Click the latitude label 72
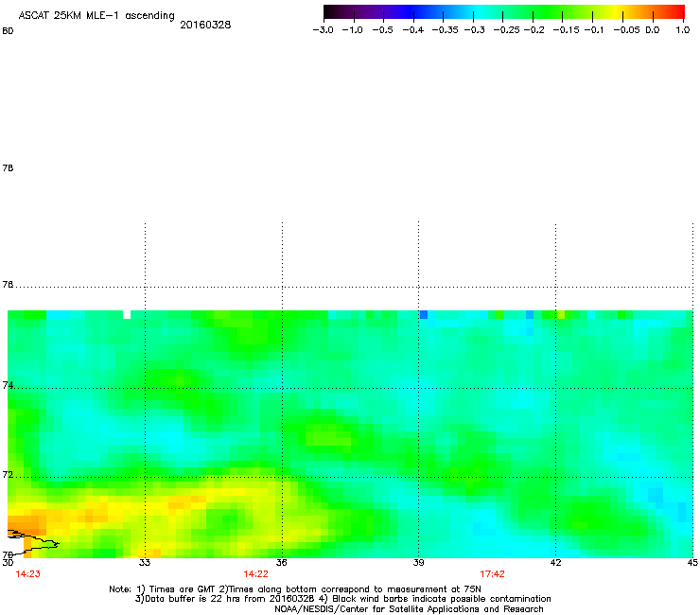Viewport: 700px width, 615px height. [x=8, y=475]
